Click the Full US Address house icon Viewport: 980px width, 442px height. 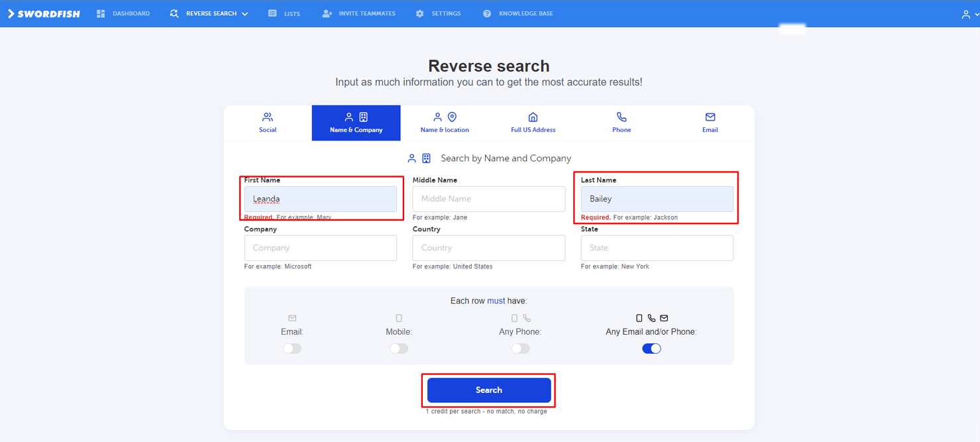pyautogui.click(x=533, y=117)
